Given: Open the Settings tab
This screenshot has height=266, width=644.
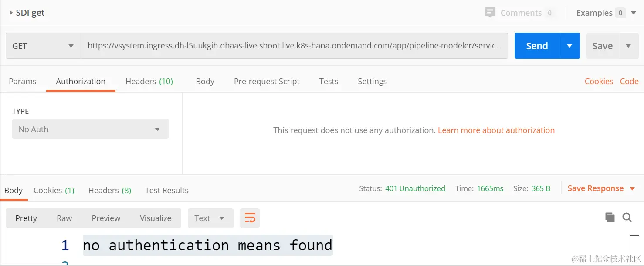Looking at the screenshot, I should tap(372, 81).
